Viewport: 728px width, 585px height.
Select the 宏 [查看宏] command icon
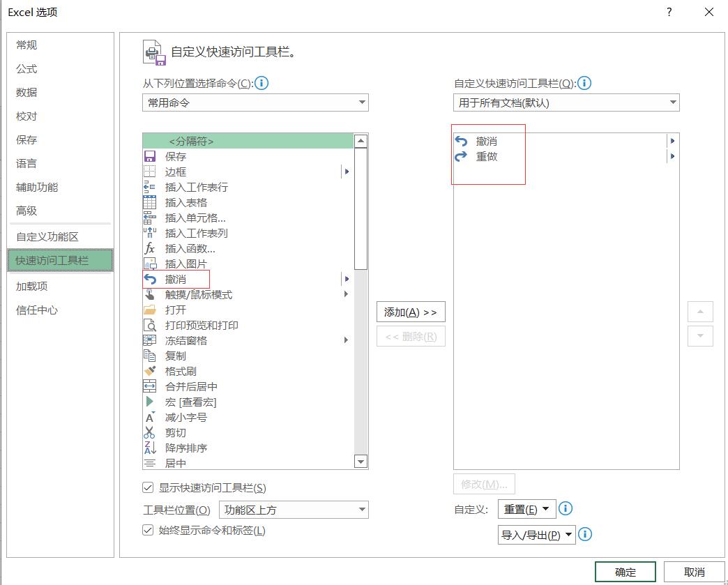coord(149,402)
